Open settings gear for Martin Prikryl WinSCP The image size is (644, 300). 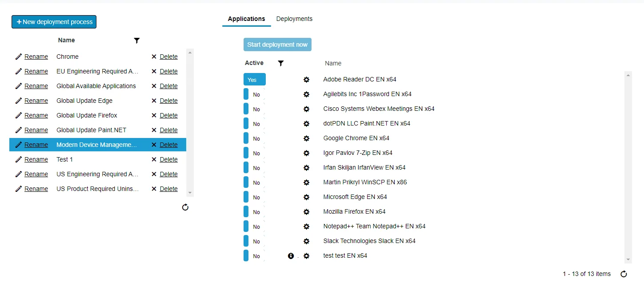point(306,182)
